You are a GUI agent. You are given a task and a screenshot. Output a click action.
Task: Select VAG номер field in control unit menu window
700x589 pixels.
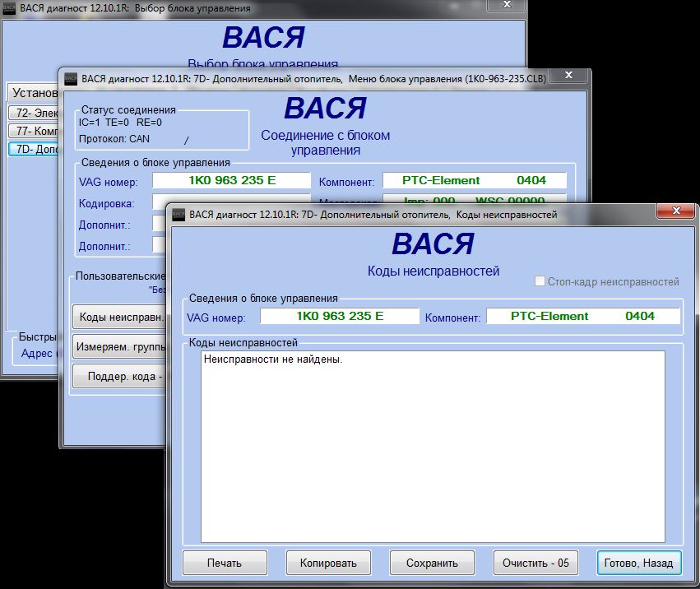(x=231, y=180)
